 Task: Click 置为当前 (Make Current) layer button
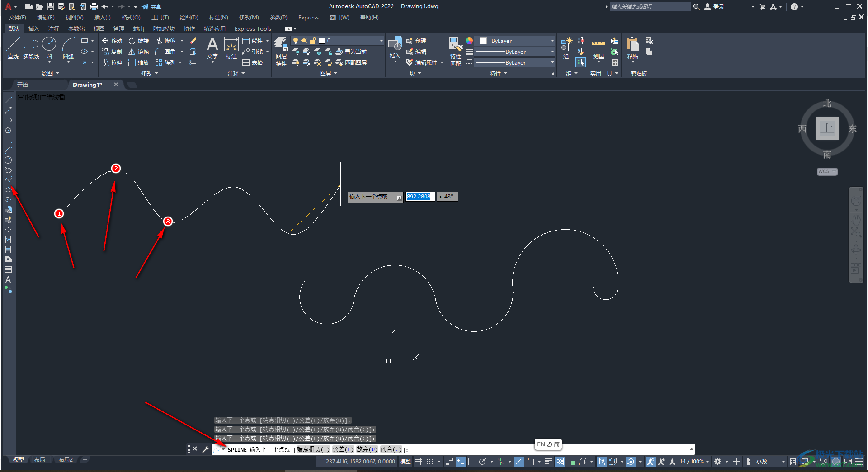pyautogui.click(x=351, y=52)
